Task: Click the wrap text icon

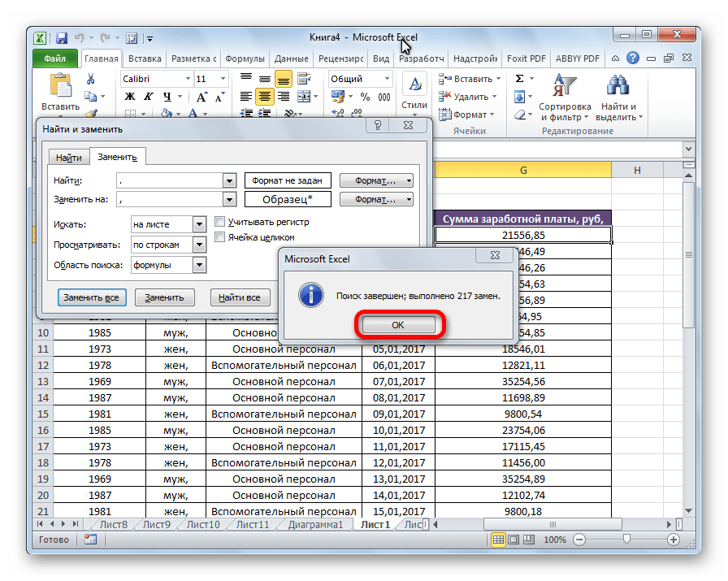Action: pyautogui.click(x=304, y=79)
